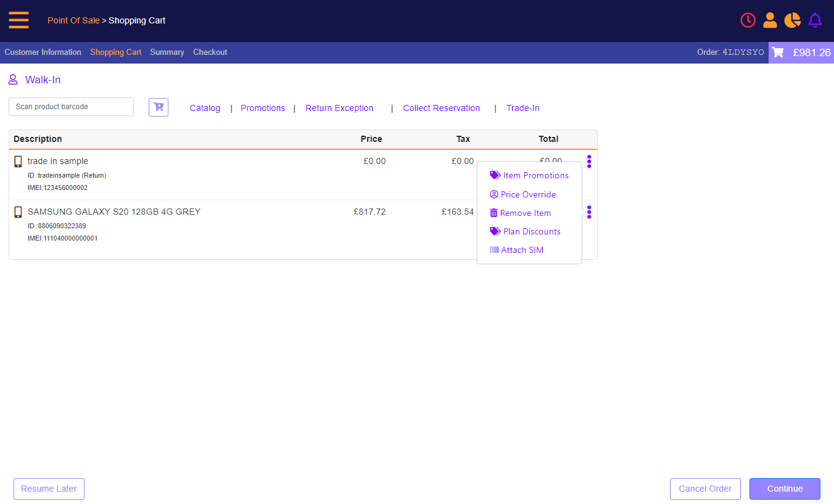This screenshot has width=834, height=504.
Task: Open the pie chart reports icon
Action: 792,20
